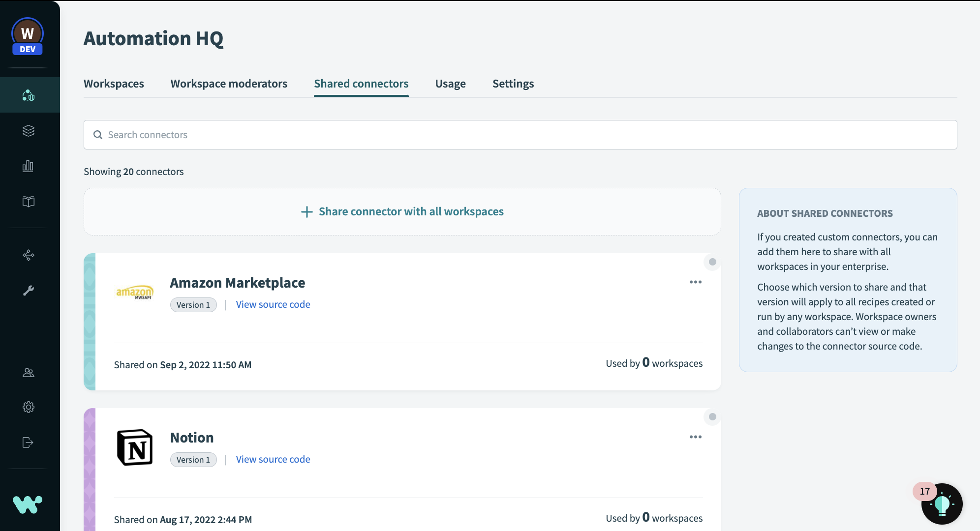The height and width of the screenshot is (531, 980).
Task: Focus the Search connectors field
Action: coord(520,135)
